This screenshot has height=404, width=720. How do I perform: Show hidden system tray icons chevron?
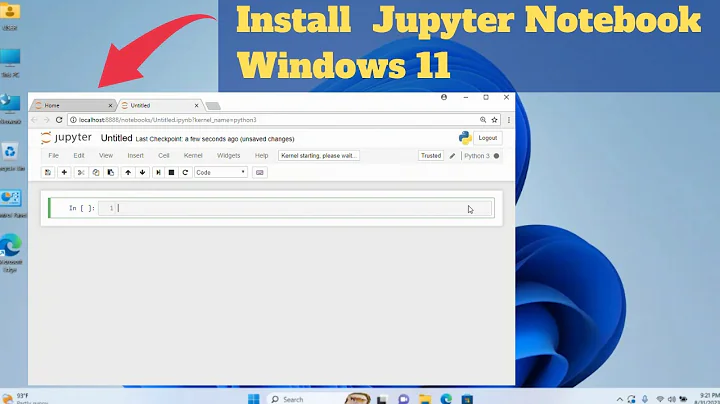(x=619, y=399)
